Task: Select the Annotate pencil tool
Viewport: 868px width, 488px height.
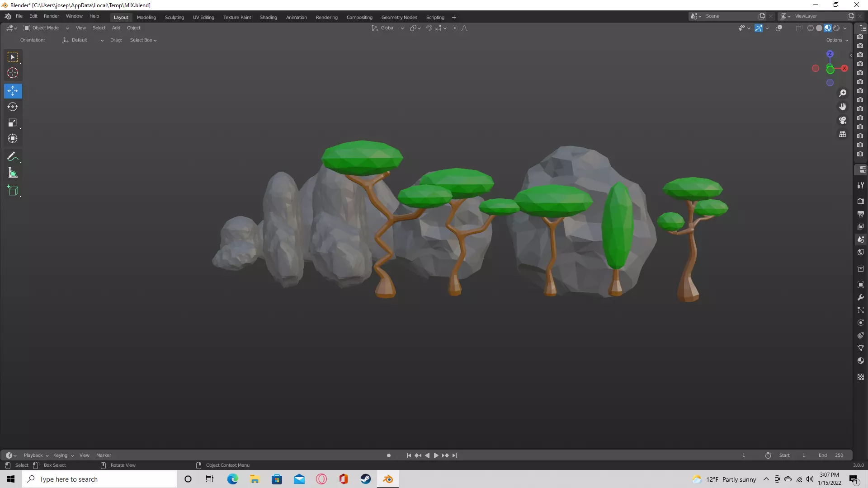Action: 13,157
